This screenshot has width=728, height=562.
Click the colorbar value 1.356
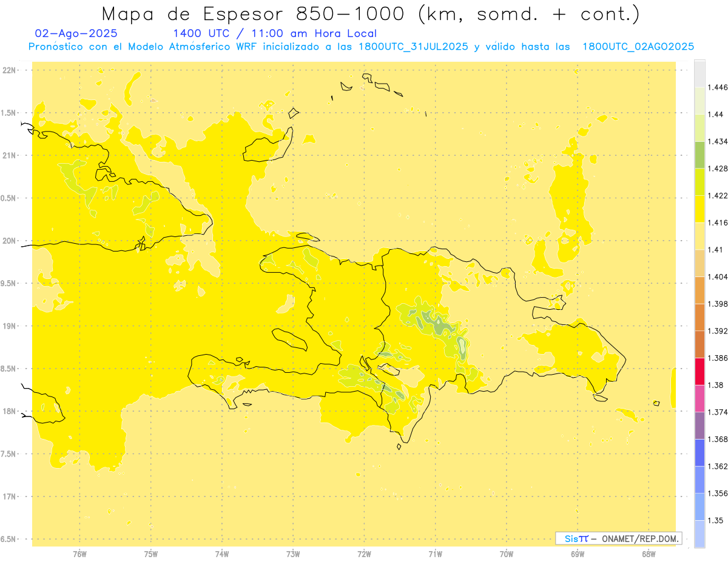tap(718, 493)
